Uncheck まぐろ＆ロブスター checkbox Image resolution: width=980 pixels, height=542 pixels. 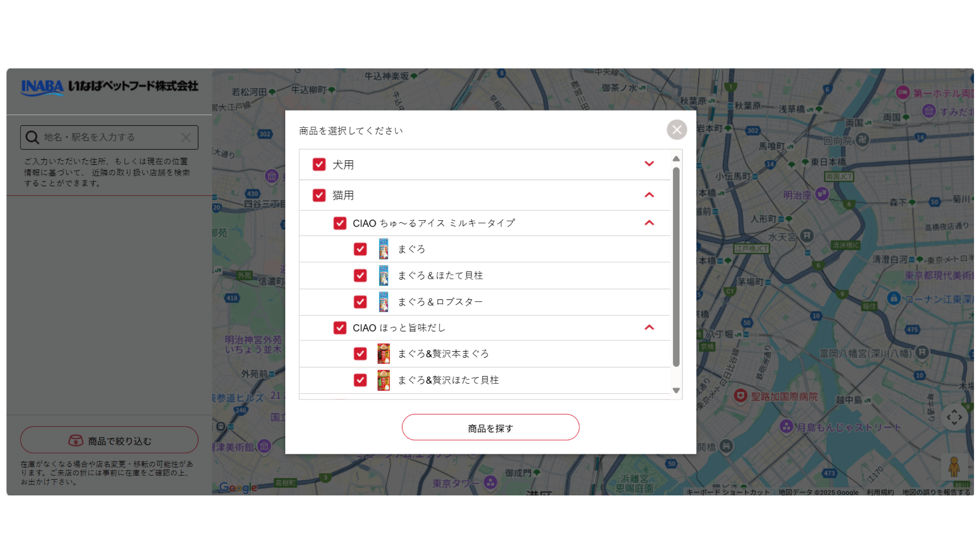pos(360,302)
